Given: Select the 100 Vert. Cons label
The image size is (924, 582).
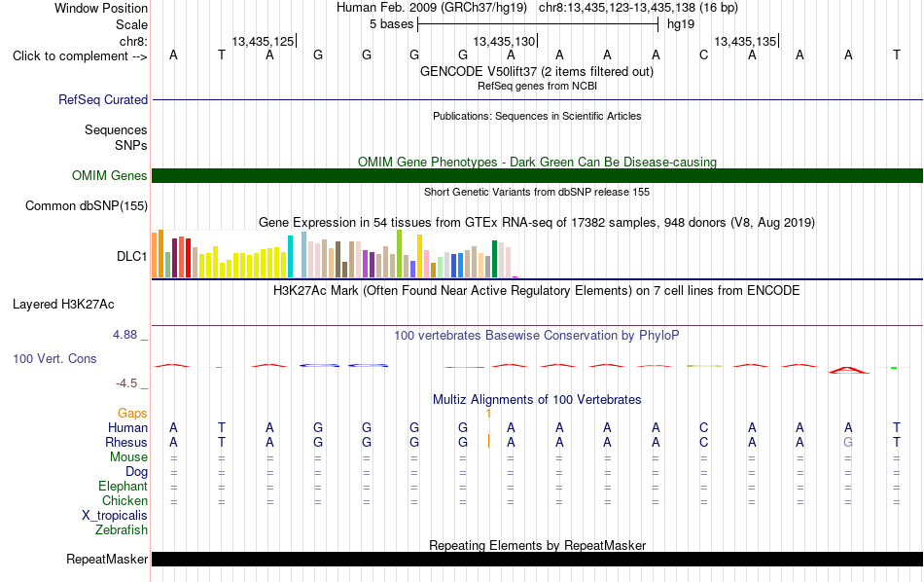Looking at the screenshot, I should (54, 358).
